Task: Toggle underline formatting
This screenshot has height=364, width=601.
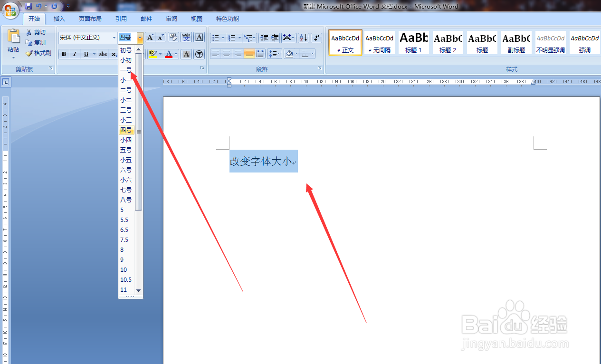Action: tap(86, 54)
